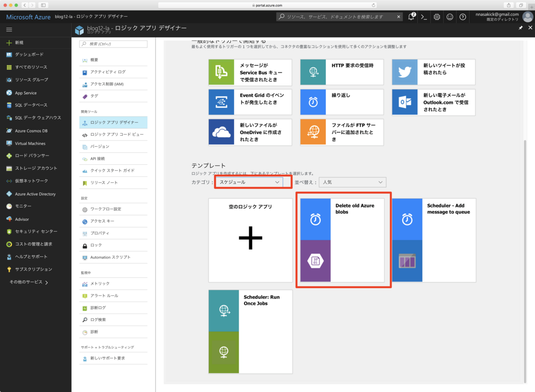The height and width of the screenshot is (392, 535).
Task: Open ロジック アプリ コード ビュー menu item
Action: point(113,135)
